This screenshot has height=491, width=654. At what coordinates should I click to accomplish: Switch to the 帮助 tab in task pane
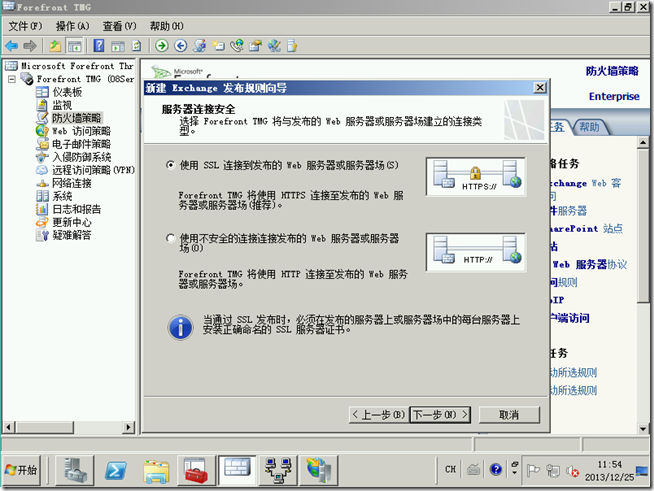click(x=589, y=127)
